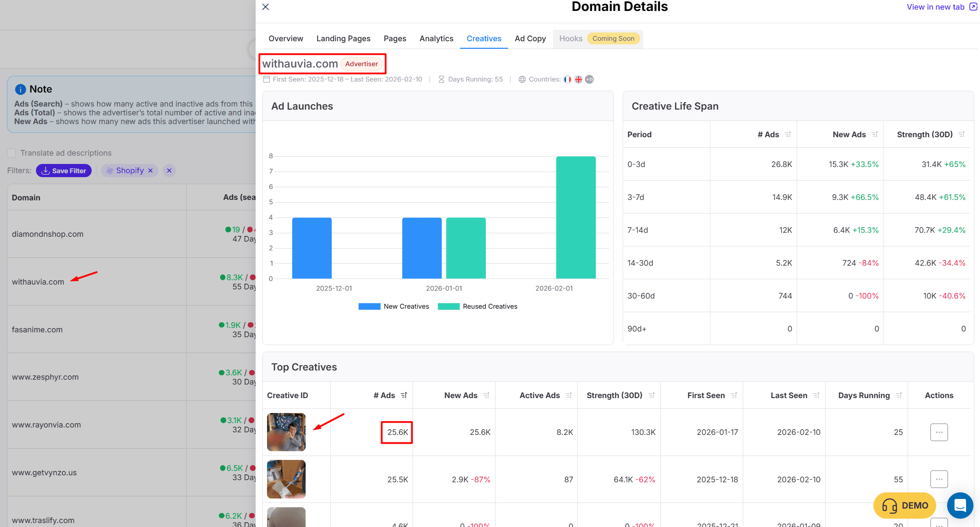Sort Top Creatives by Active Ads
The height and width of the screenshot is (527, 980).
569,395
